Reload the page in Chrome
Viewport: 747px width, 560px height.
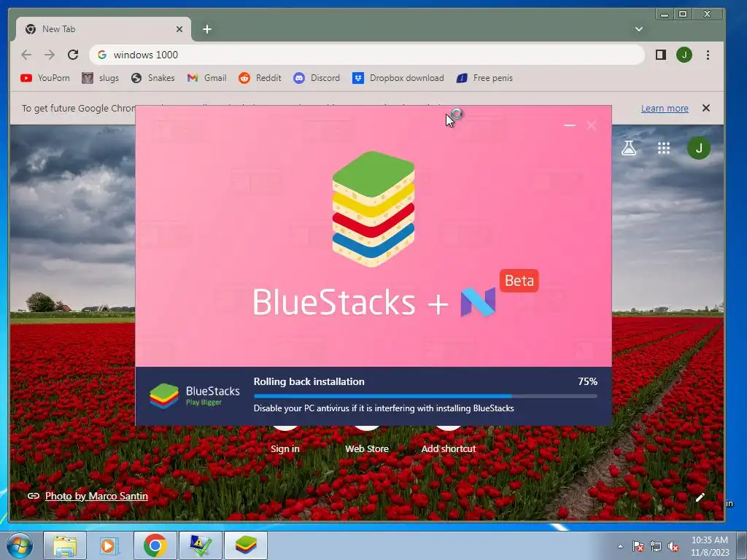(73, 55)
